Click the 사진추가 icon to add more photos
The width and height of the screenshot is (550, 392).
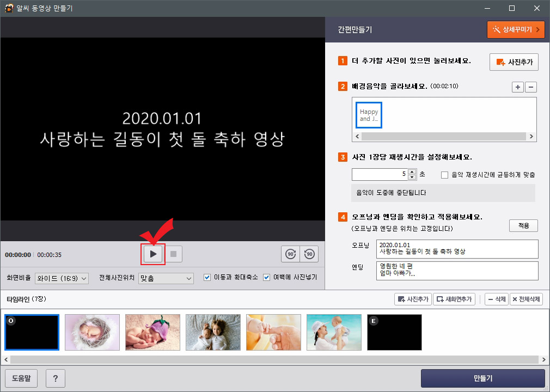(x=513, y=62)
